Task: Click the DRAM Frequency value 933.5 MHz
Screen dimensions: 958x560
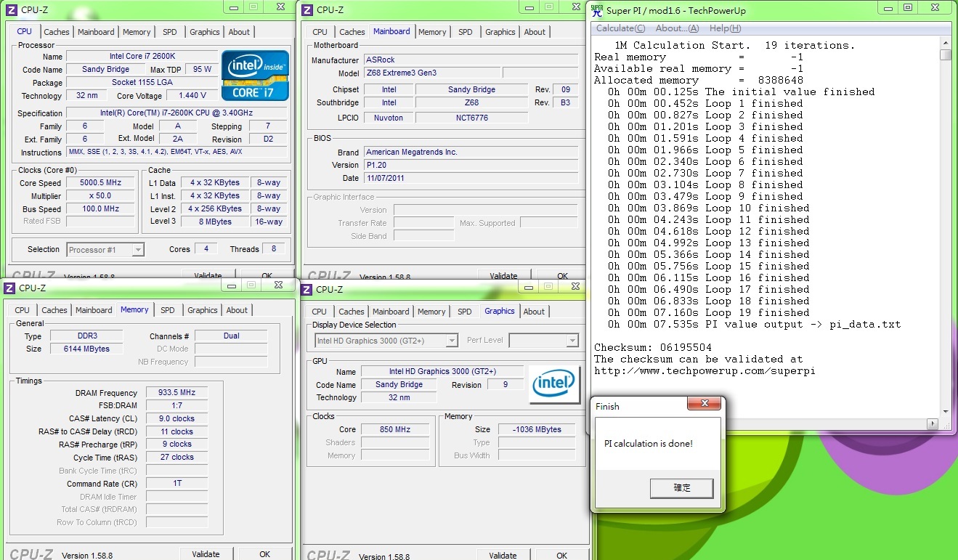Action: (x=176, y=393)
